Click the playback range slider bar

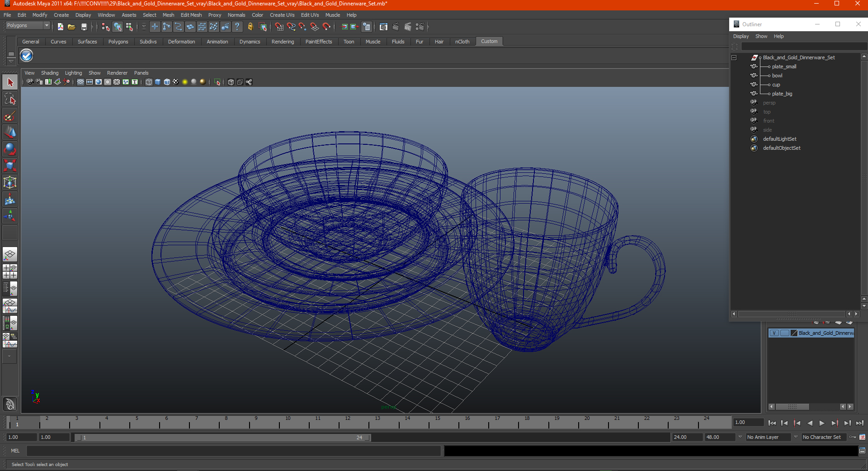click(x=222, y=438)
